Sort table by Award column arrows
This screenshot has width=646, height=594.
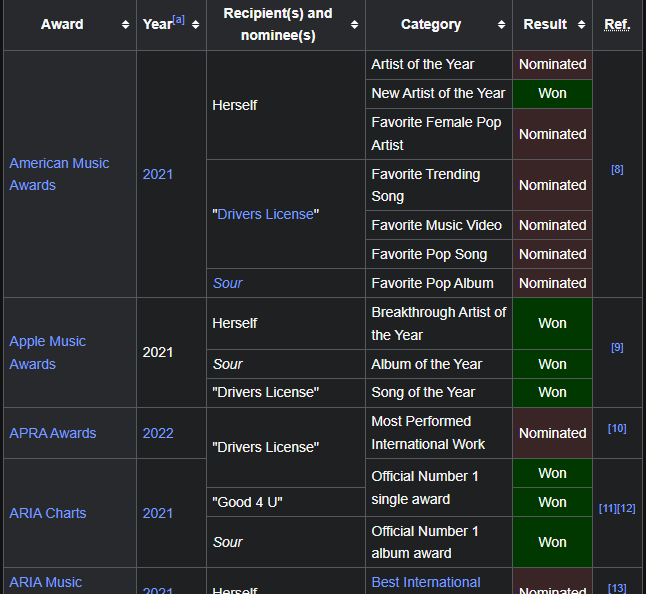coord(125,25)
